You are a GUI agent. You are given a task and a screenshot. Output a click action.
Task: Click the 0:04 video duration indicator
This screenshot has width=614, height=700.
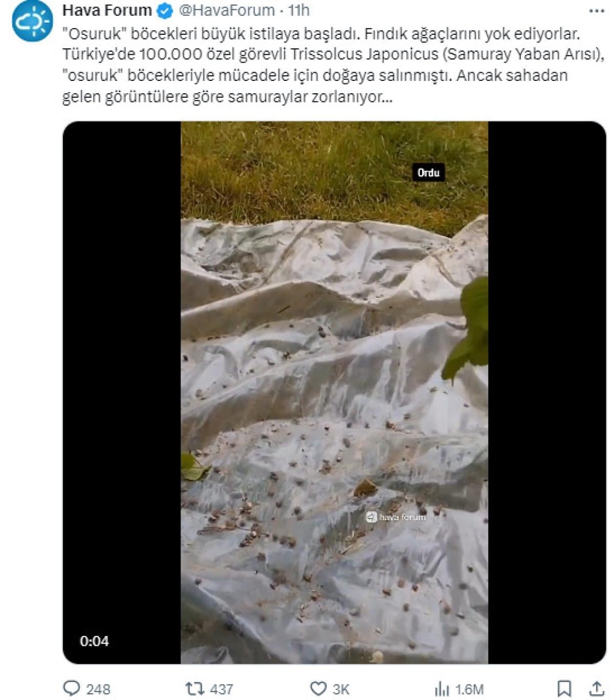point(94,641)
